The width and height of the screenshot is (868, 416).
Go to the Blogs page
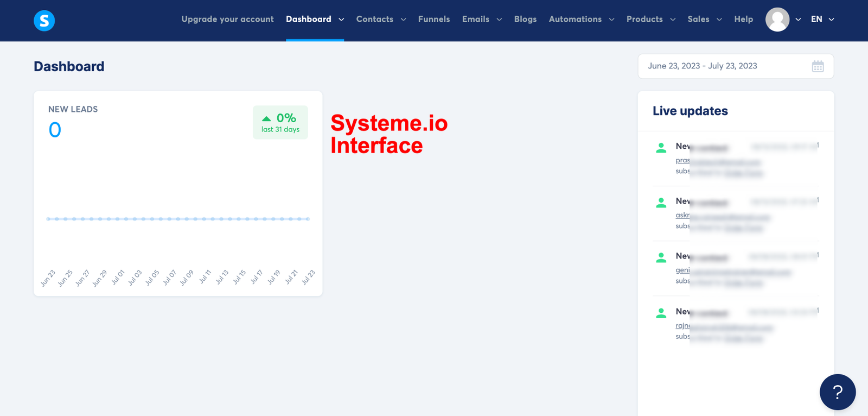click(x=525, y=19)
